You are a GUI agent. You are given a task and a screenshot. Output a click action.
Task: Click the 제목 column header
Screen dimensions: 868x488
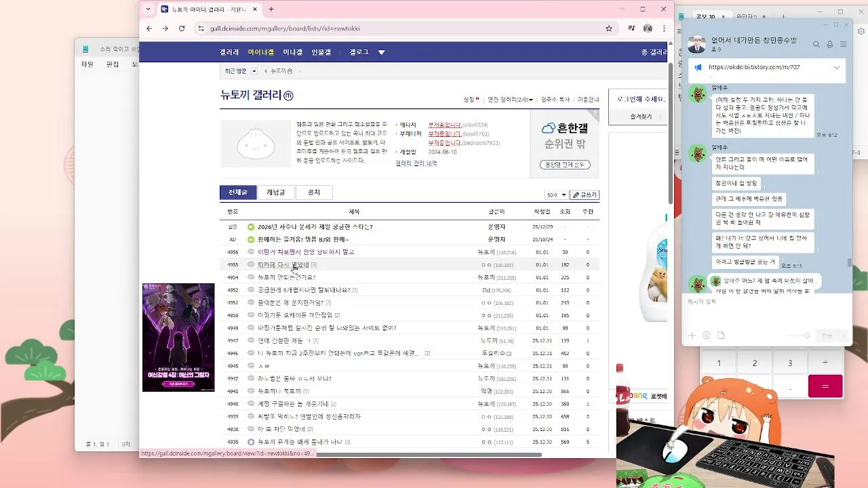click(x=354, y=211)
